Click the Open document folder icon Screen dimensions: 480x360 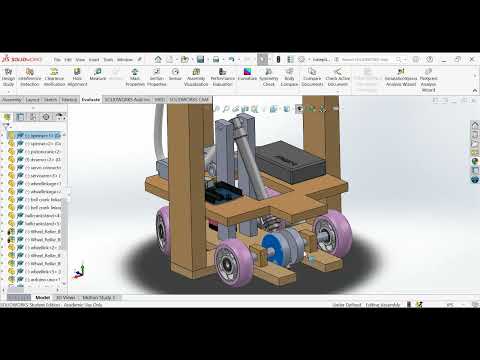click(184, 59)
